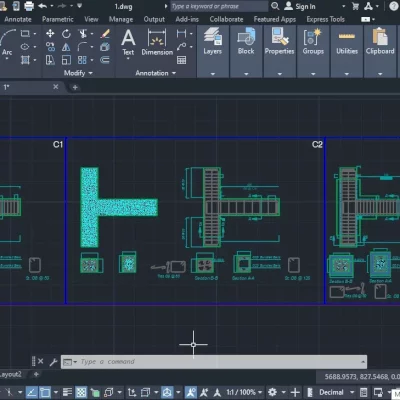Undo the last action
Screen dimensions: 400x400
coord(43,6)
